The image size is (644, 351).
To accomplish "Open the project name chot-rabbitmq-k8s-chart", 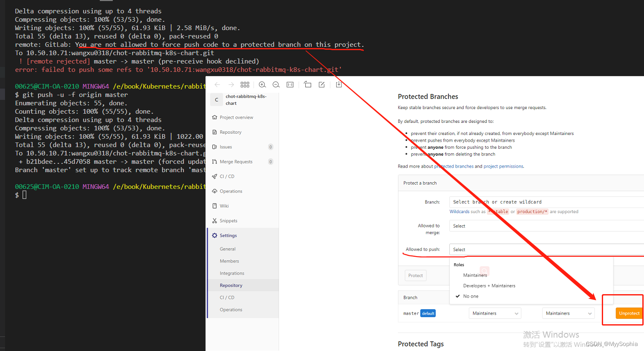I will 246,100.
